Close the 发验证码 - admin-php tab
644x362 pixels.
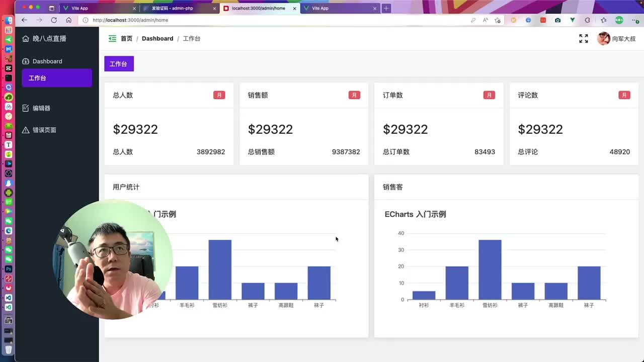coord(214,9)
